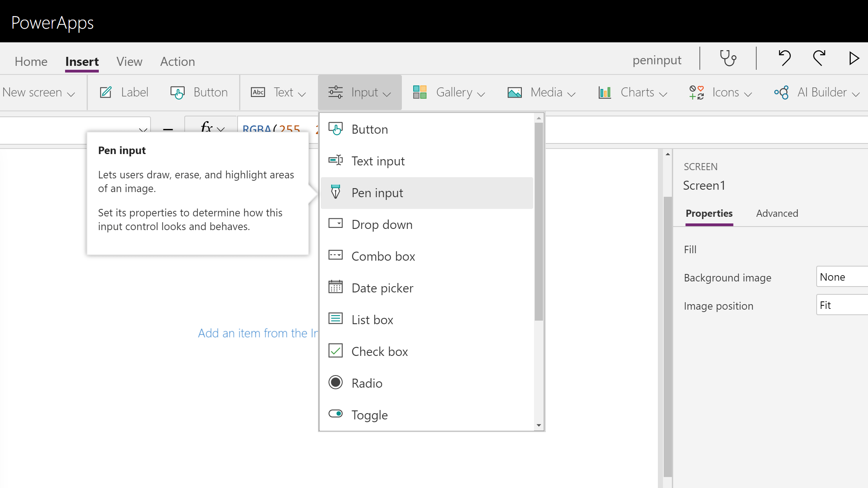
Task: Select Date picker menu entry
Action: click(427, 288)
